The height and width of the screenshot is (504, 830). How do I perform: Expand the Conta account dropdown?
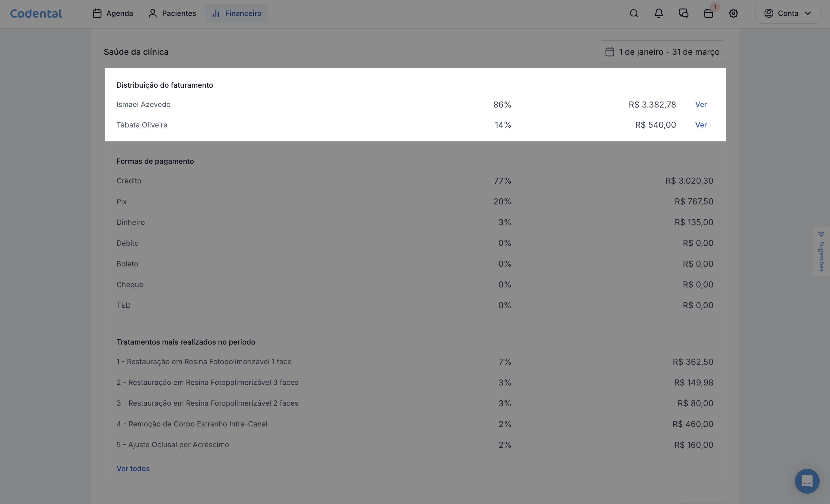pos(788,13)
